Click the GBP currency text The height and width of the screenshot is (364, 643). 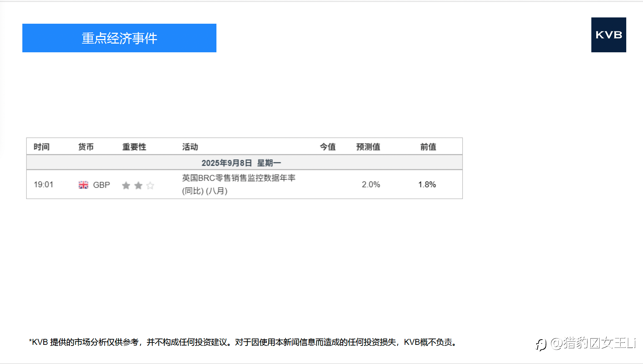(x=102, y=185)
